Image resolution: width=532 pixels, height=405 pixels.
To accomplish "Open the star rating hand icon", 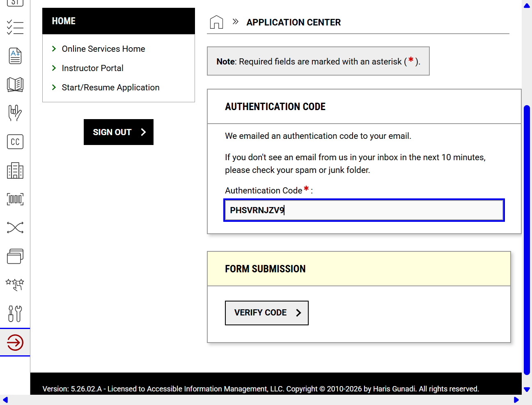I will pyautogui.click(x=15, y=285).
